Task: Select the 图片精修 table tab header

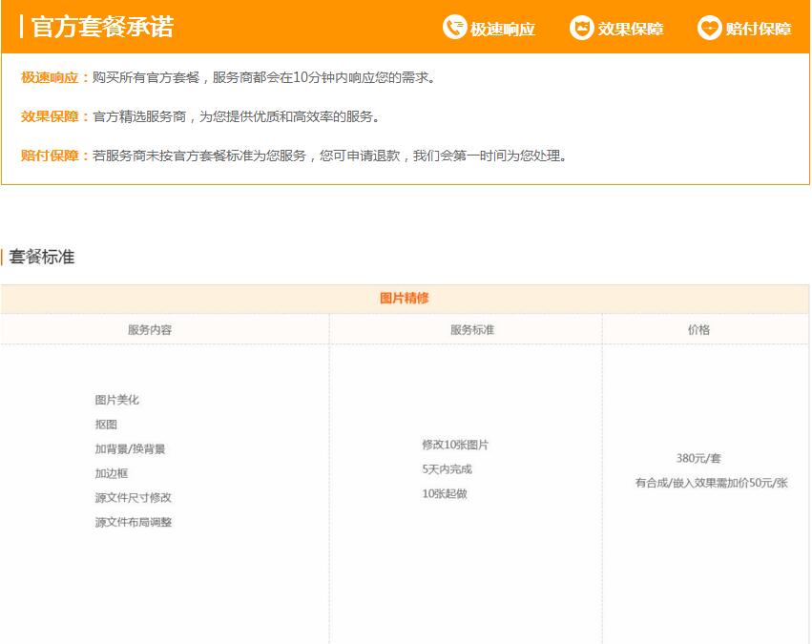Action: [x=405, y=299]
